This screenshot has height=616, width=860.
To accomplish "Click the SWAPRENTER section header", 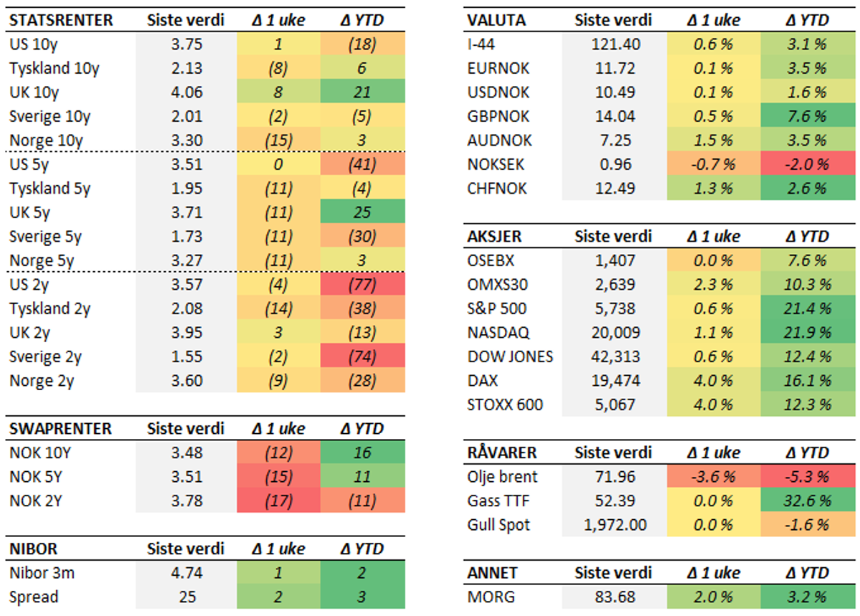I will pyautogui.click(x=60, y=429).
